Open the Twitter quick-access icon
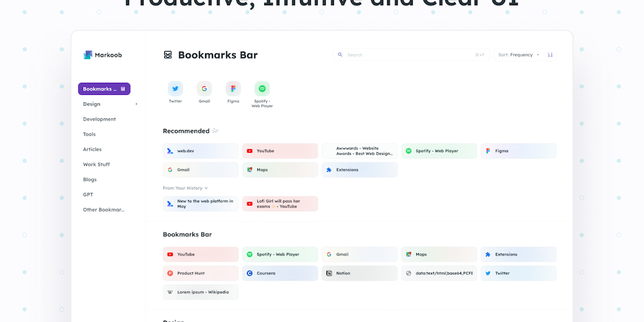This screenshot has width=644, height=322. point(175,89)
